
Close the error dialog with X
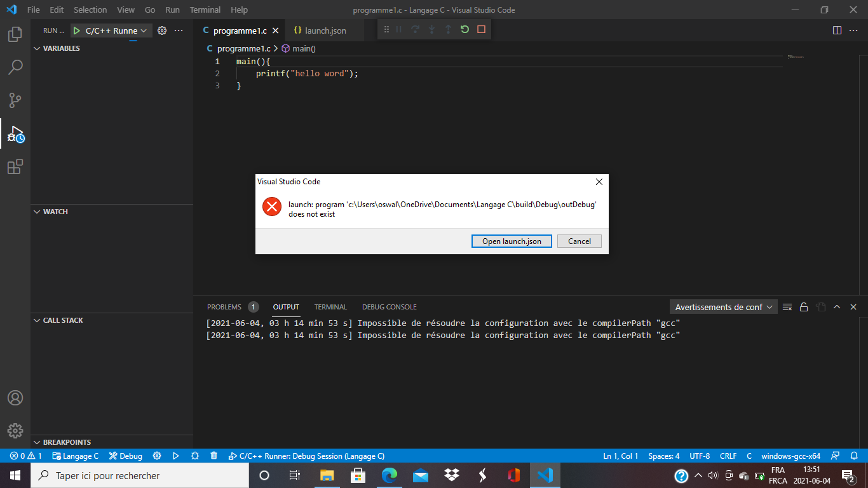point(599,182)
